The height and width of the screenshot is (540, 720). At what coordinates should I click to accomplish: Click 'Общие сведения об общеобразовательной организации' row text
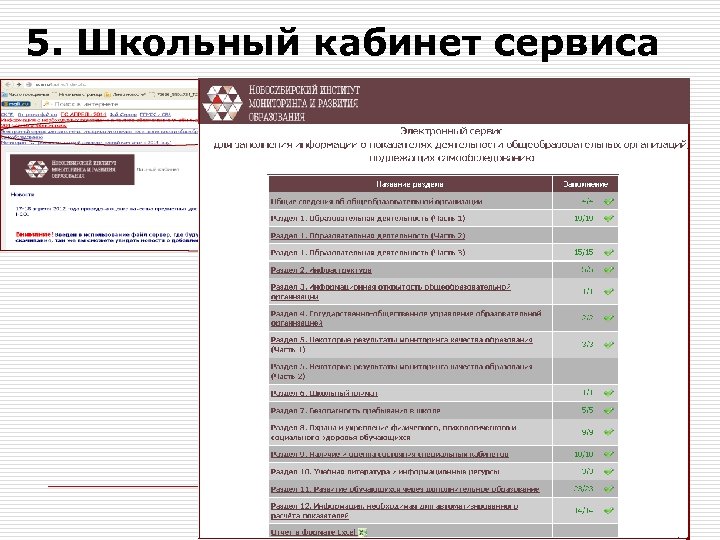tap(376, 202)
